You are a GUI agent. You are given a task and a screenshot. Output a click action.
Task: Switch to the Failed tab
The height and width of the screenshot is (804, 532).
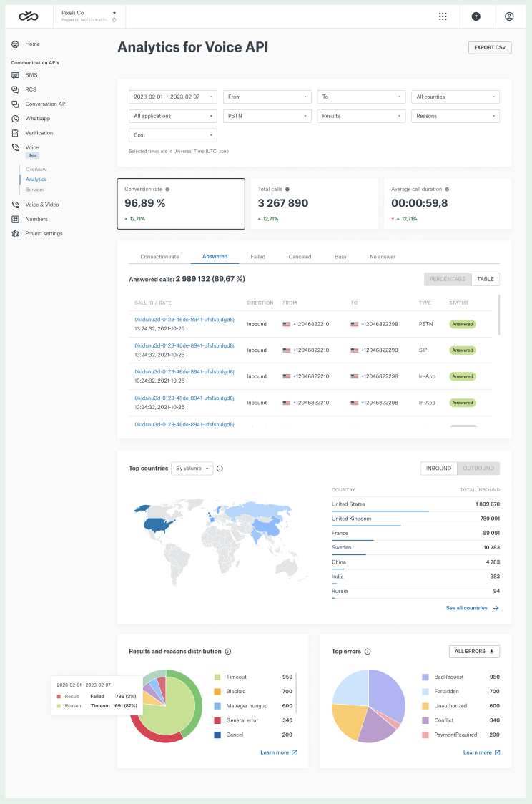pyautogui.click(x=258, y=256)
